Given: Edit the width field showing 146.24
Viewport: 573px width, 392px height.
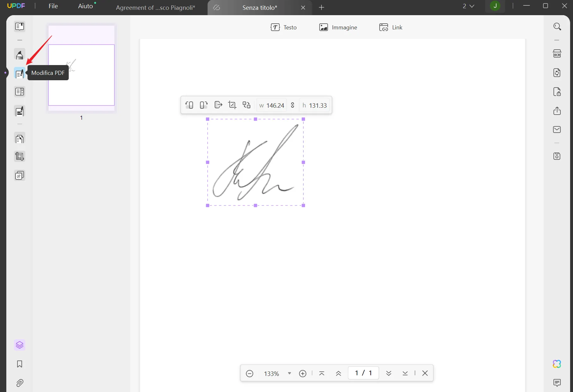Looking at the screenshot, I should tap(271, 105).
